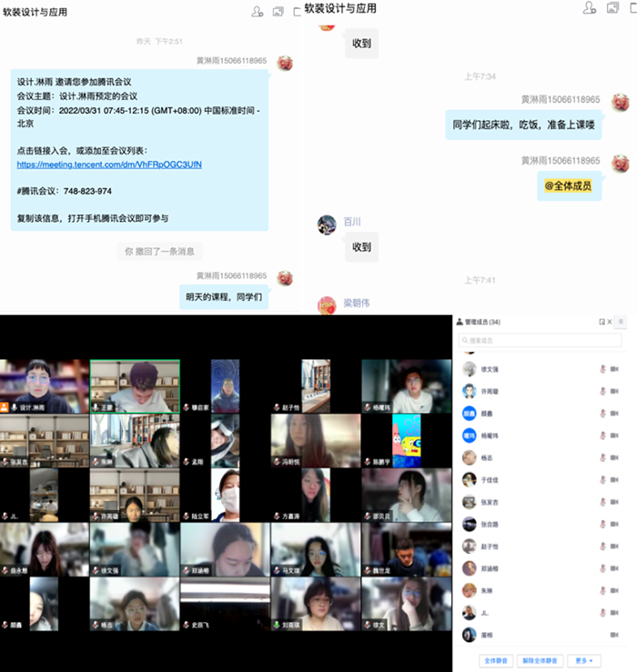Open the Tencent meeting invitation link

109,165
